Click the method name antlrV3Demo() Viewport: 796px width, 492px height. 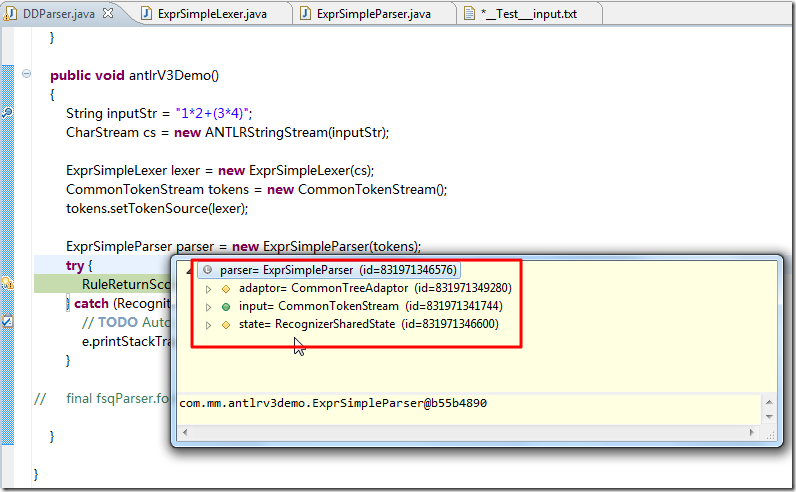pyautogui.click(x=174, y=76)
